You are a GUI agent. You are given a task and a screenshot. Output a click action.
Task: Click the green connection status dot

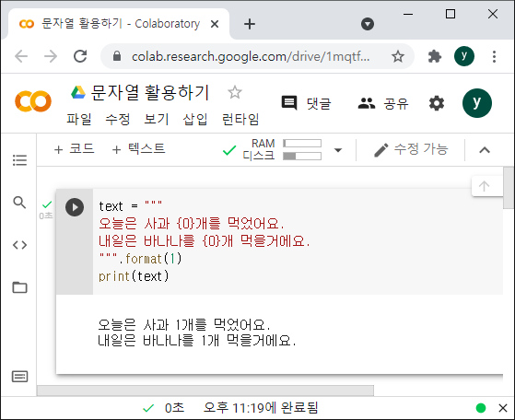[481, 408]
